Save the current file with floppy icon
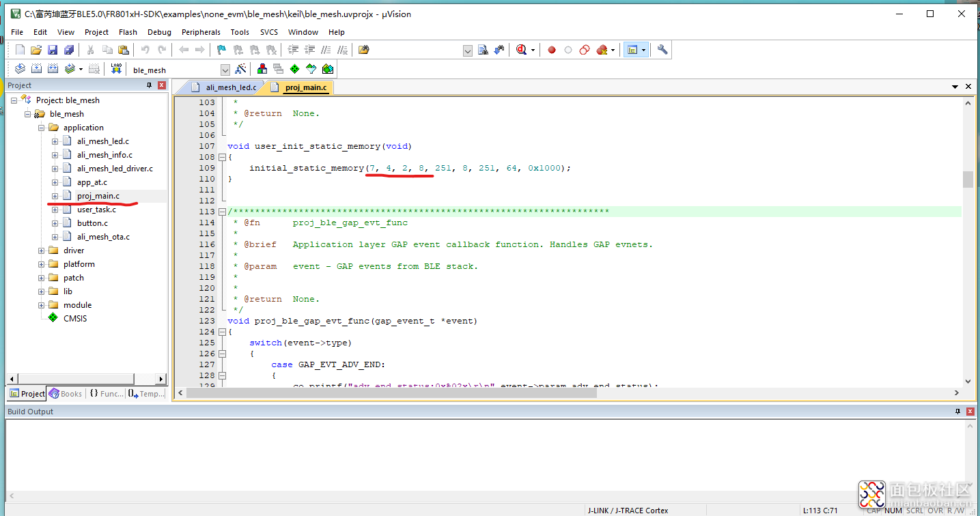 tap(53, 50)
